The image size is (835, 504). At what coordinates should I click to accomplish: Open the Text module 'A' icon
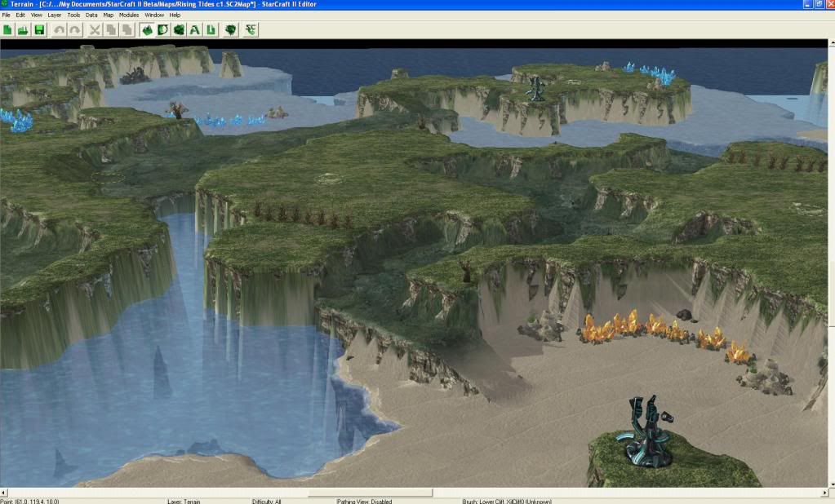click(195, 30)
